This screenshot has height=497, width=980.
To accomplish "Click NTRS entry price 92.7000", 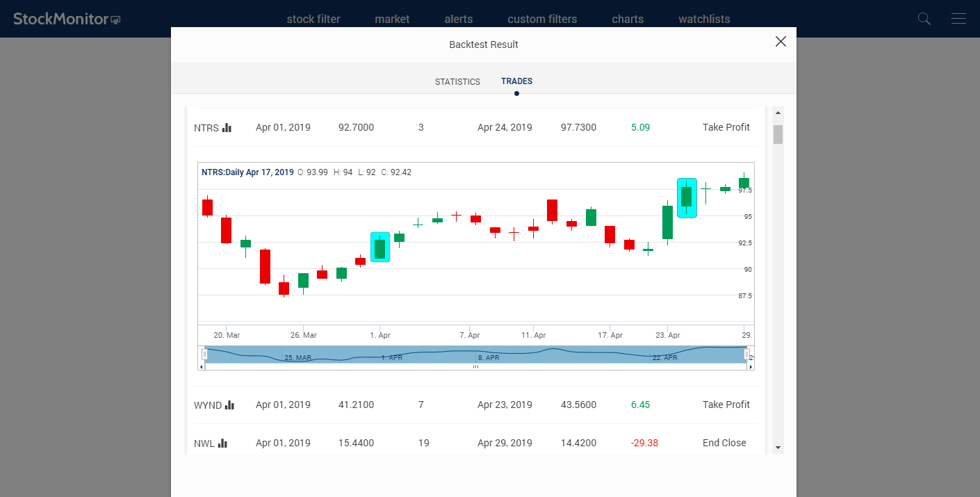I will 356,127.
